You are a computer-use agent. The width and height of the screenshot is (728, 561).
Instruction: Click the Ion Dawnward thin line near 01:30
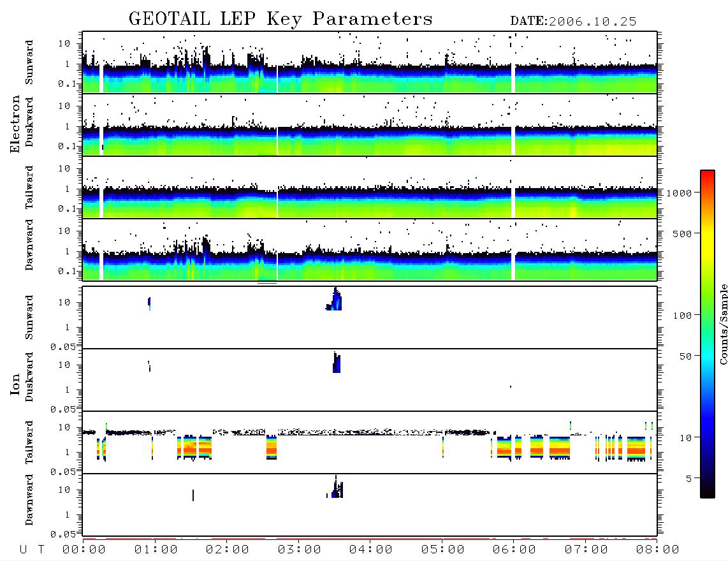[193, 495]
